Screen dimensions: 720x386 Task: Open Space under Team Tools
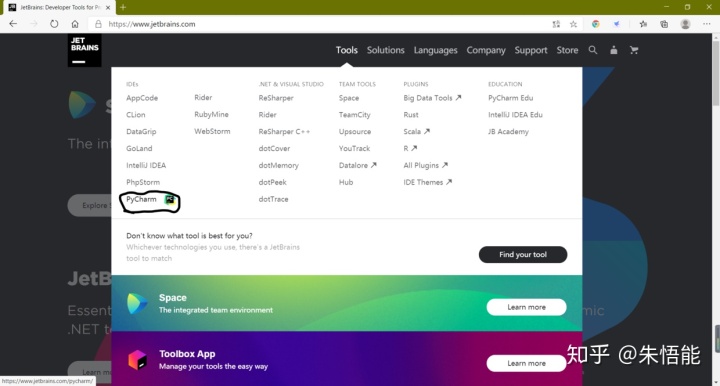349,98
